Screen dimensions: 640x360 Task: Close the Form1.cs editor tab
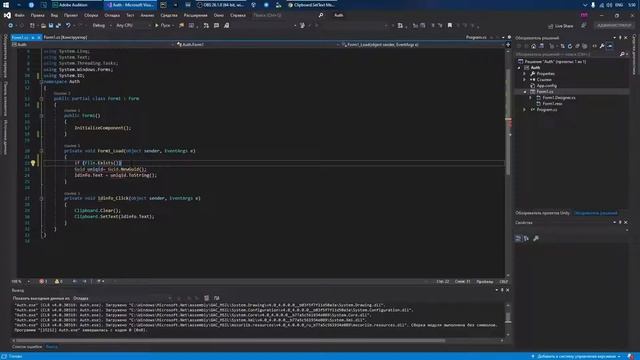click(39, 37)
